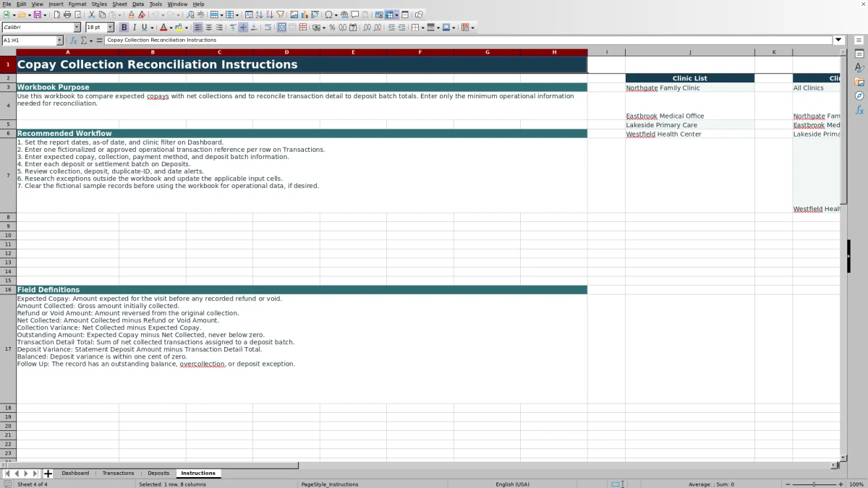The image size is (868, 488).
Task: Click the Cut scissors icon
Action: pyautogui.click(x=92, y=14)
